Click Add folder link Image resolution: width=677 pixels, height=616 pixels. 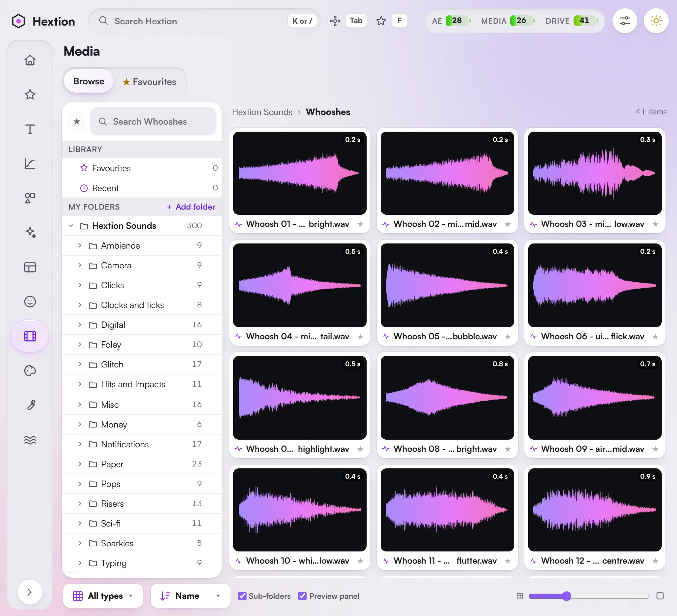[x=191, y=207]
